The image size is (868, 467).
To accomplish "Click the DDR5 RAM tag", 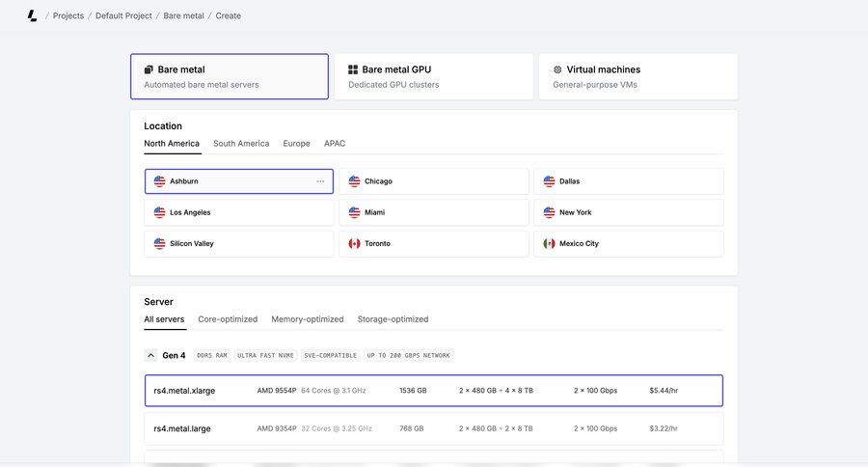I will click(212, 356).
